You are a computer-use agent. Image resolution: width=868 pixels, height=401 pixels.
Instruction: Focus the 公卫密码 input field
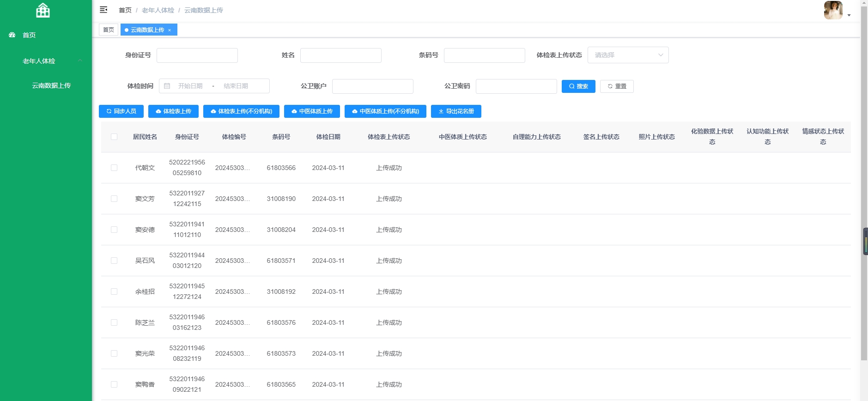coord(516,86)
